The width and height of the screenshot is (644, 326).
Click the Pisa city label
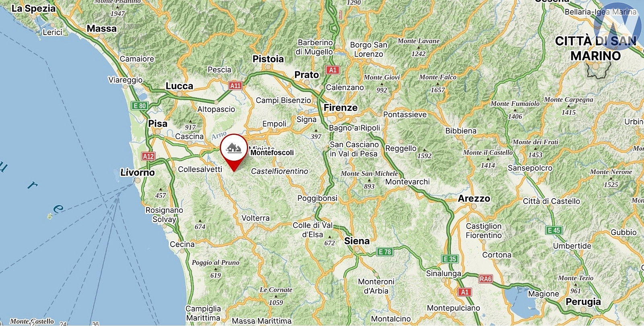(158, 124)
